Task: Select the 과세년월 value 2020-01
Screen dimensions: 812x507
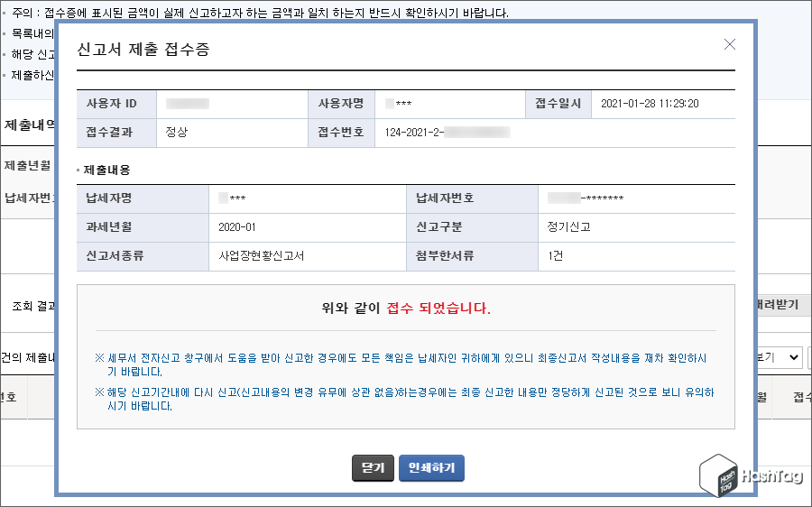Action: pos(237,227)
